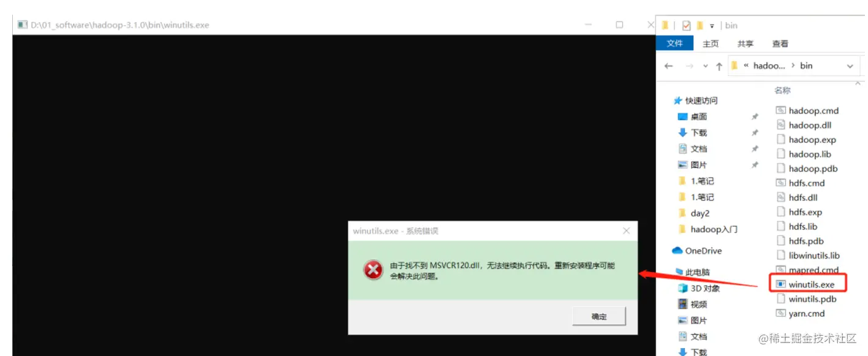The image size is (868, 356).
Task: Click the Properties checkmark icon in the quick access toolbar
Action: [x=686, y=25]
